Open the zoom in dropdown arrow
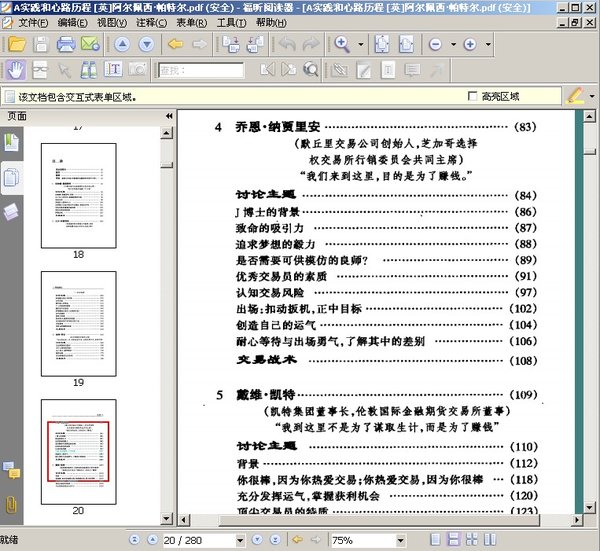 (x=488, y=44)
